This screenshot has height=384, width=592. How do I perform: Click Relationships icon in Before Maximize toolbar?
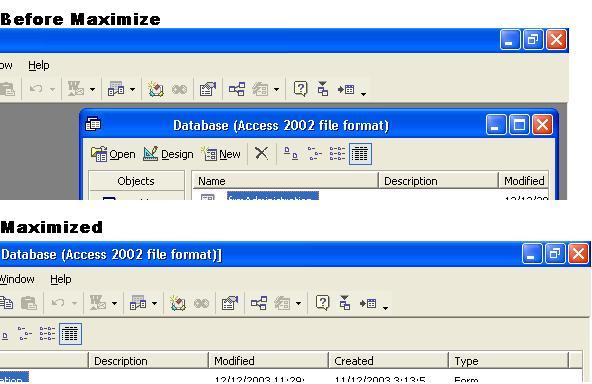(x=237, y=89)
